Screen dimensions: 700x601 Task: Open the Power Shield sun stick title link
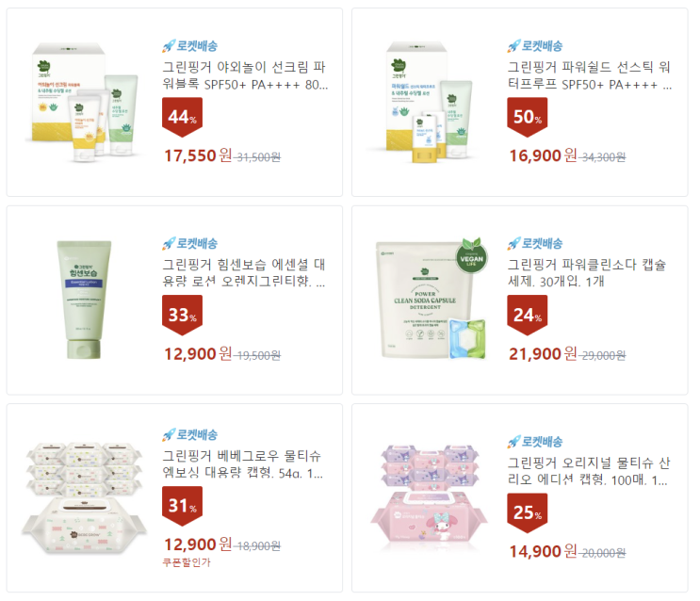(x=590, y=75)
